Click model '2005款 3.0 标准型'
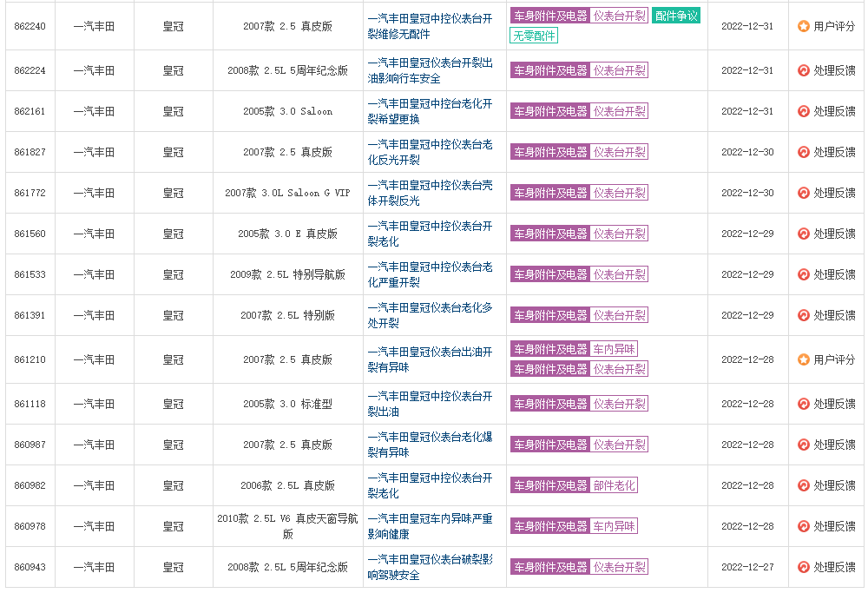The image size is (868, 593). coord(287,404)
